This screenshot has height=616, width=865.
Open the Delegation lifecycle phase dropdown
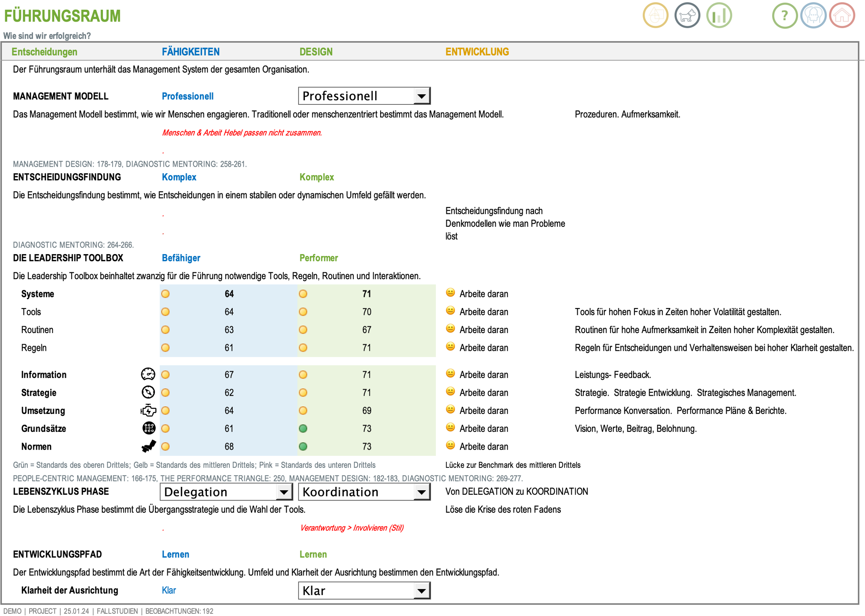226,491
